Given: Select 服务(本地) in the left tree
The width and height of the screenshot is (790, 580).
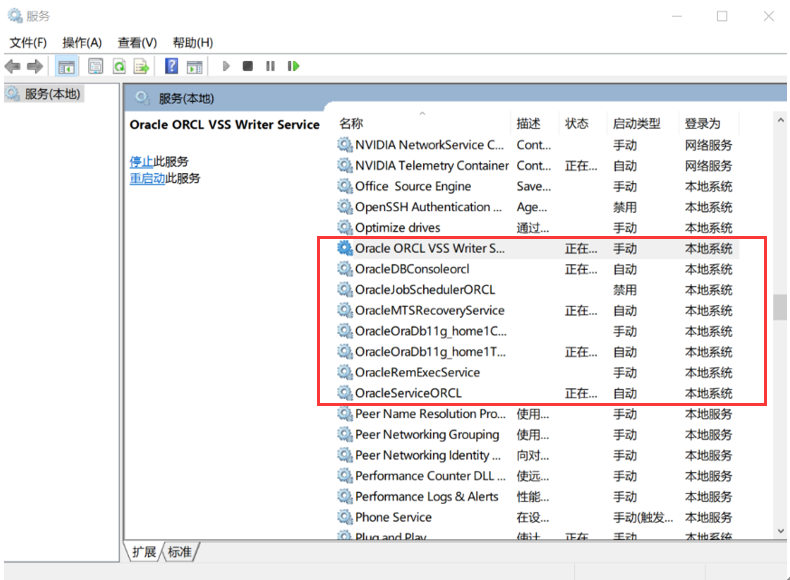Looking at the screenshot, I should pos(52,94).
